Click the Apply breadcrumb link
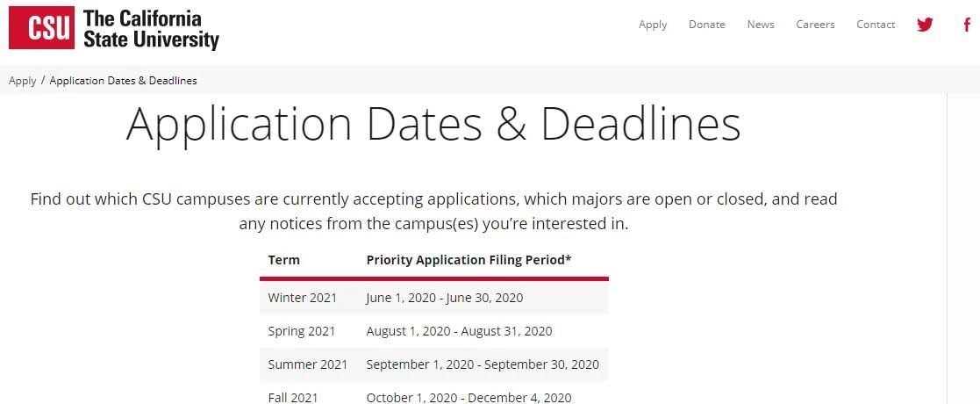980x404 pixels. click(x=23, y=81)
